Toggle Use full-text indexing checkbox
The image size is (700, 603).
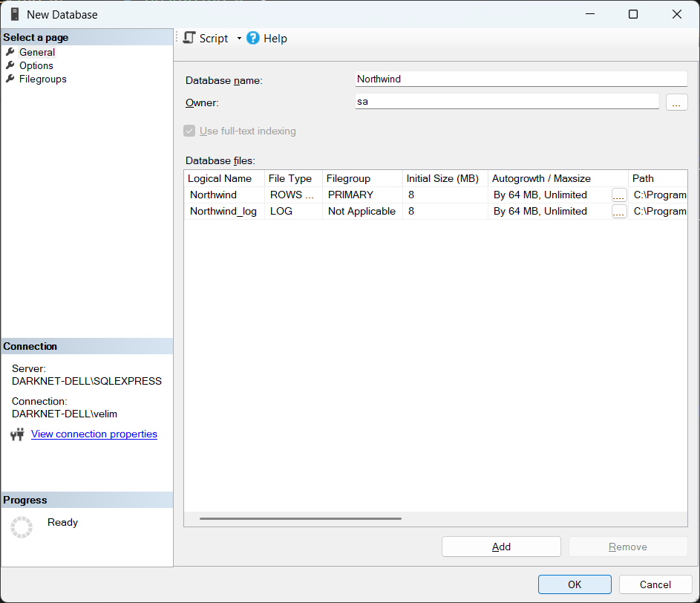point(190,131)
